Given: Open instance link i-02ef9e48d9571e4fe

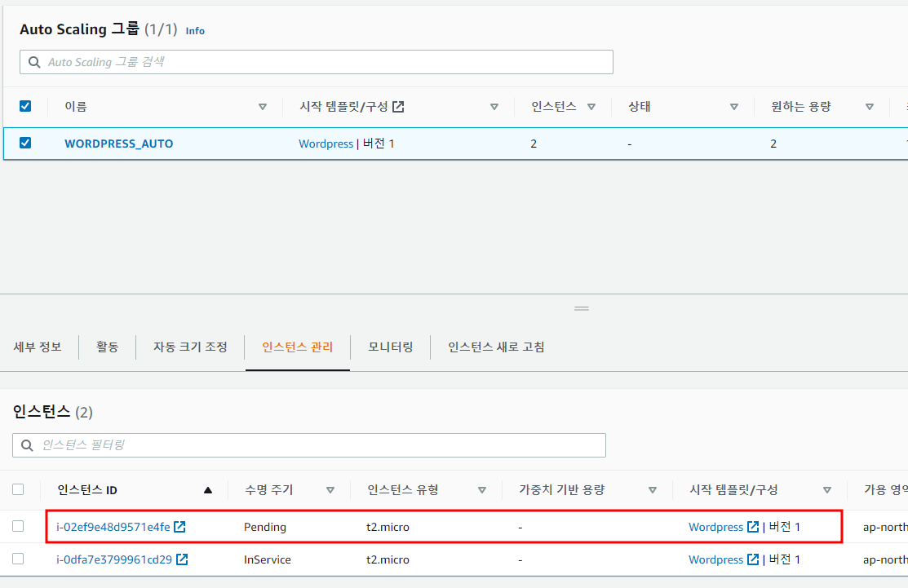Looking at the screenshot, I should pyautogui.click(x=113, y=527).
